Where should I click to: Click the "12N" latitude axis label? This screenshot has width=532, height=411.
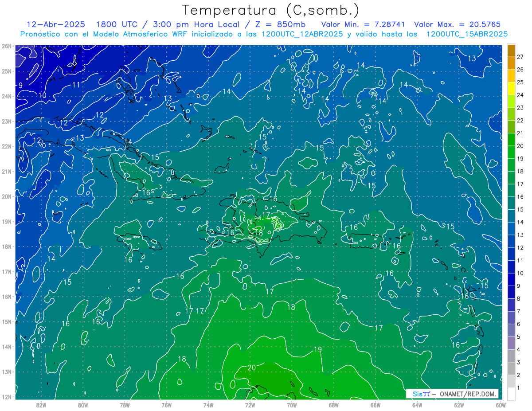click(6, 397)
